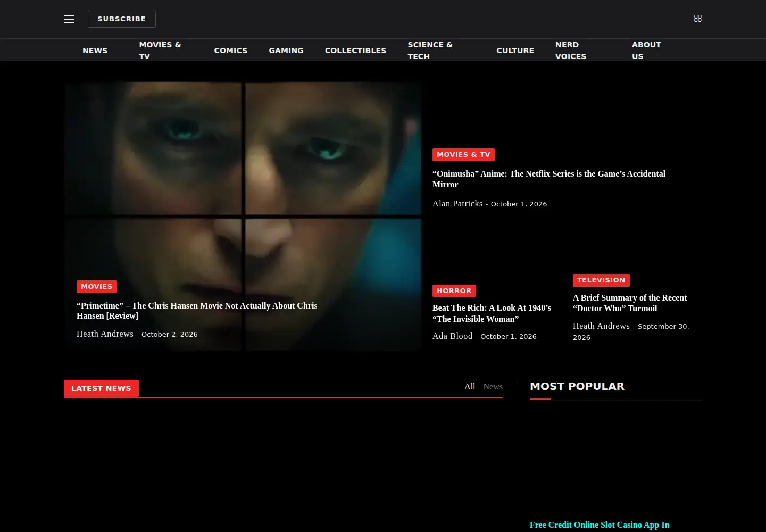This screenshot has height=532, width=766.
Task: Select the All filter tab
Action: [x=470, y=387]
